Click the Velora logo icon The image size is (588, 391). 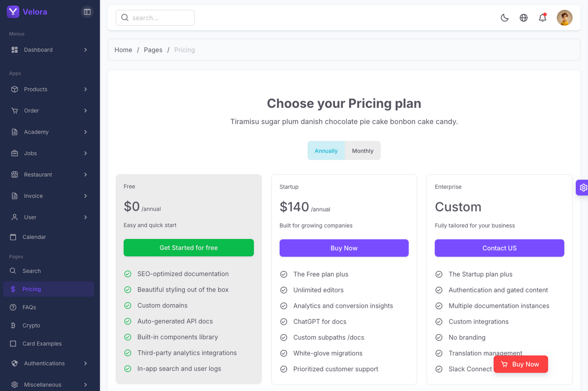point(13,12)
